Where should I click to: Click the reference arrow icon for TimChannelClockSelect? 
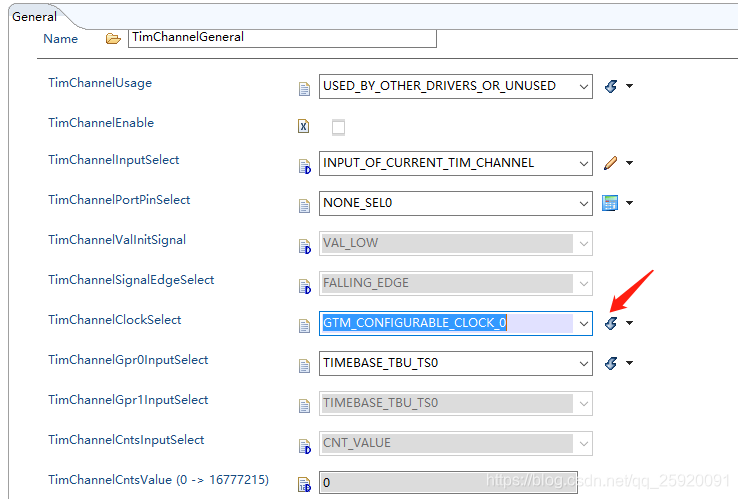click(611, 323)
